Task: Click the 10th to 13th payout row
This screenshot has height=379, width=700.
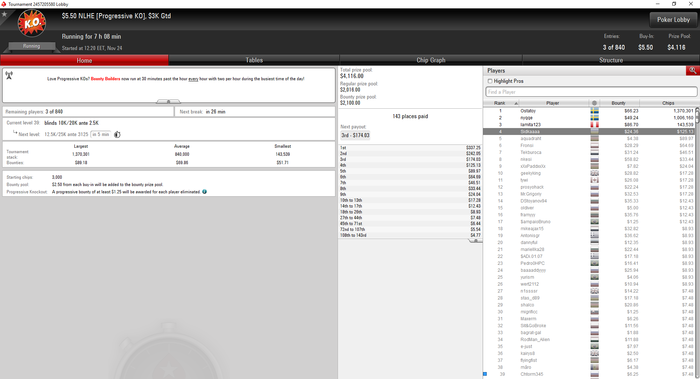Action: pos(410,200)
